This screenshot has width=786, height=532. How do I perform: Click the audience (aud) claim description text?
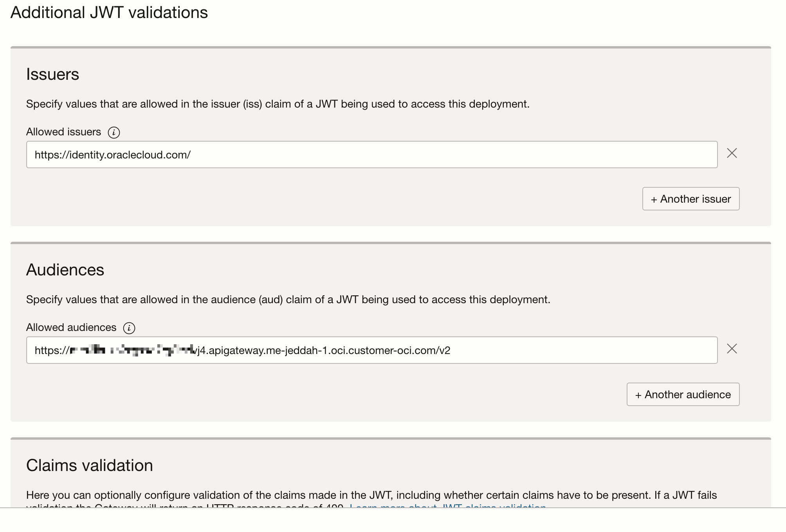coord(288,300)
